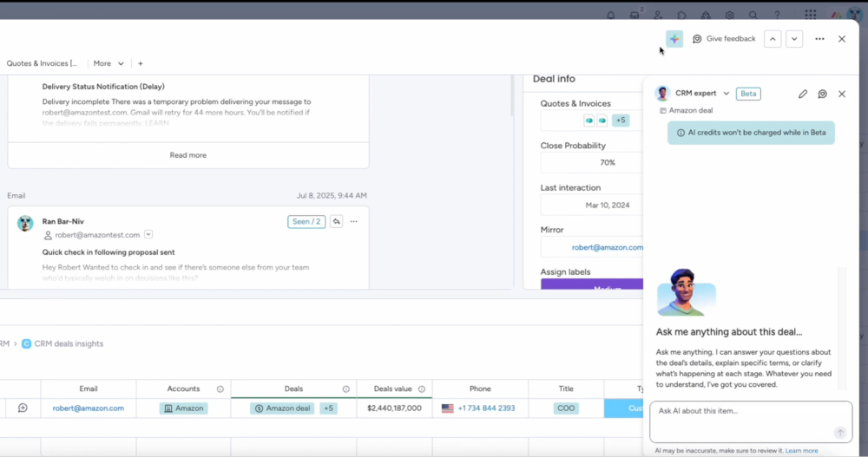Screen dimensions: 868x457
Task: Add a new view with plus tab
Action: pyautogui.click(x=141, y=63)
